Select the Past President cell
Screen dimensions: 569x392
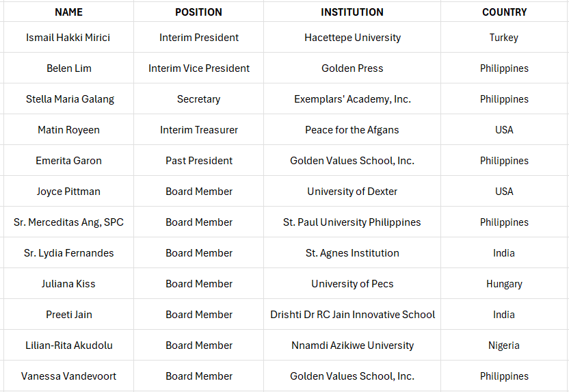coord(198,161)
